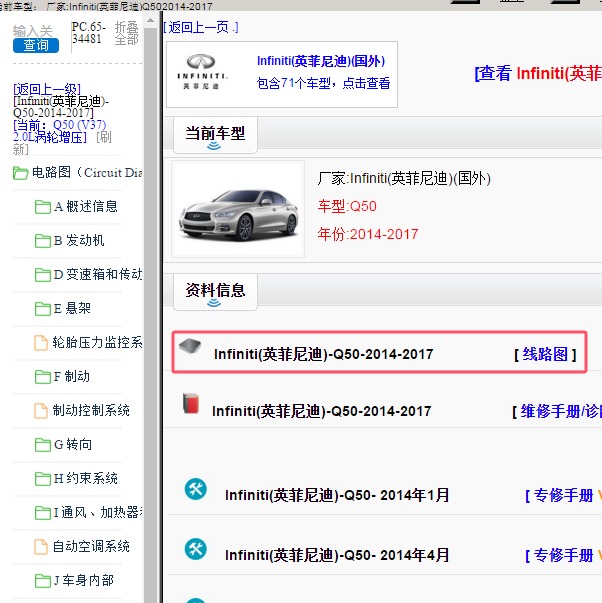Click the 线路图 wiring diagram link
This screenshot has width=602, height=603.
pyautogui.click(x=545, y=354)
